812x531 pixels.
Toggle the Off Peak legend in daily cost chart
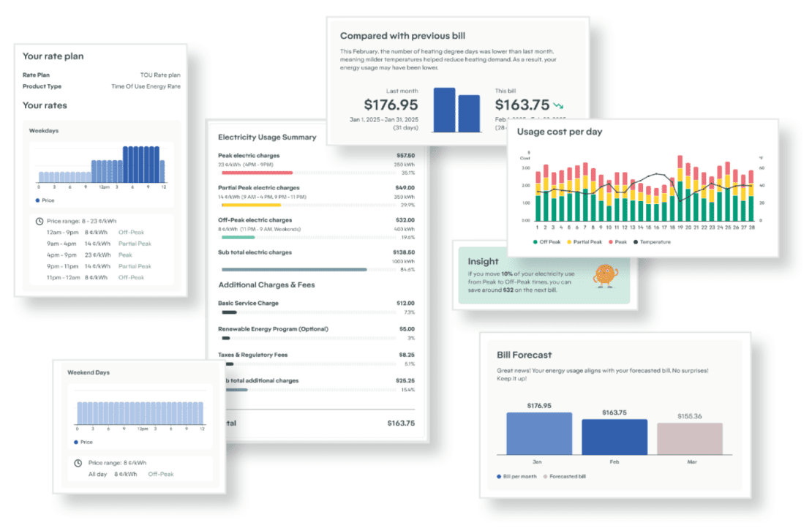click(x=546, y=242)
